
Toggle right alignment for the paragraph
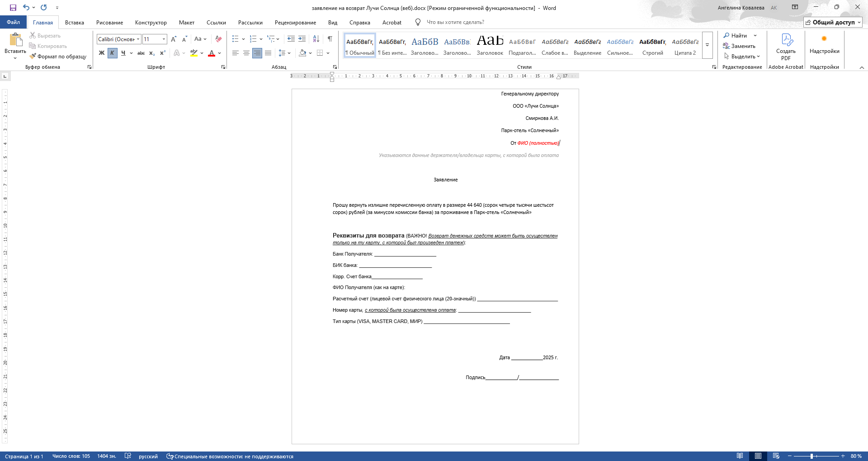point(257,53)
